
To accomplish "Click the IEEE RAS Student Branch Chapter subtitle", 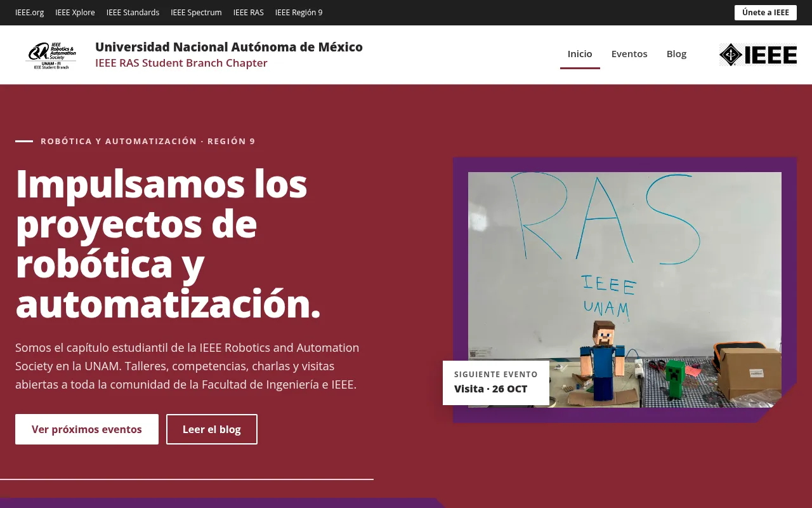I will pyautogui.click(x=181, y=63).
